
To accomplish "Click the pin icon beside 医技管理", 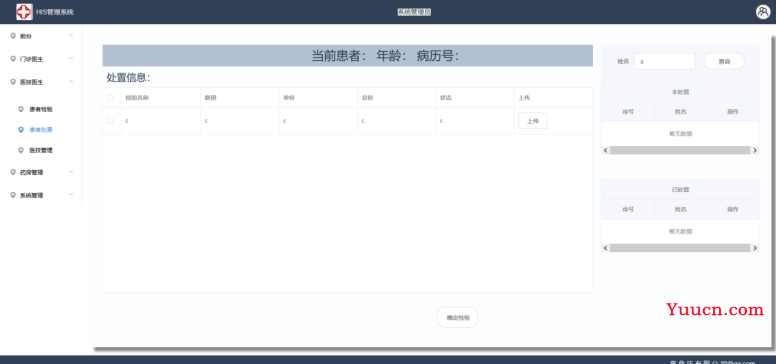I will 20,150.
